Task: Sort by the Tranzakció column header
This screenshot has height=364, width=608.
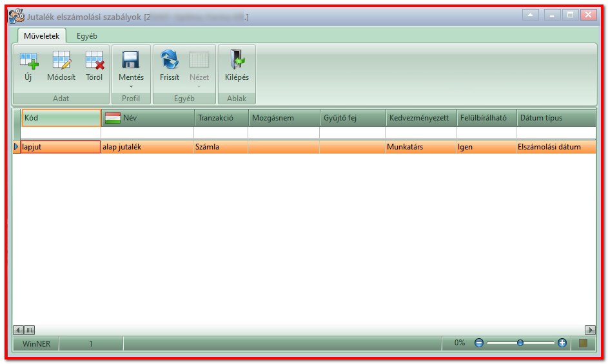Action: click(x=221, y=118)
